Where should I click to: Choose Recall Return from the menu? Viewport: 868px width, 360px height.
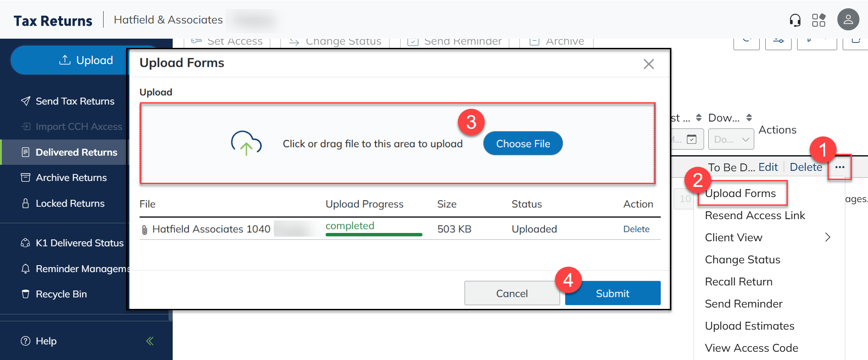click(739, 282)
